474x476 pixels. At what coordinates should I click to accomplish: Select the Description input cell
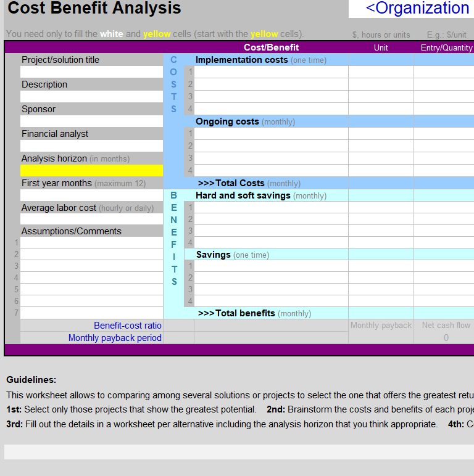pyautogui.click(x=91, y=97)
